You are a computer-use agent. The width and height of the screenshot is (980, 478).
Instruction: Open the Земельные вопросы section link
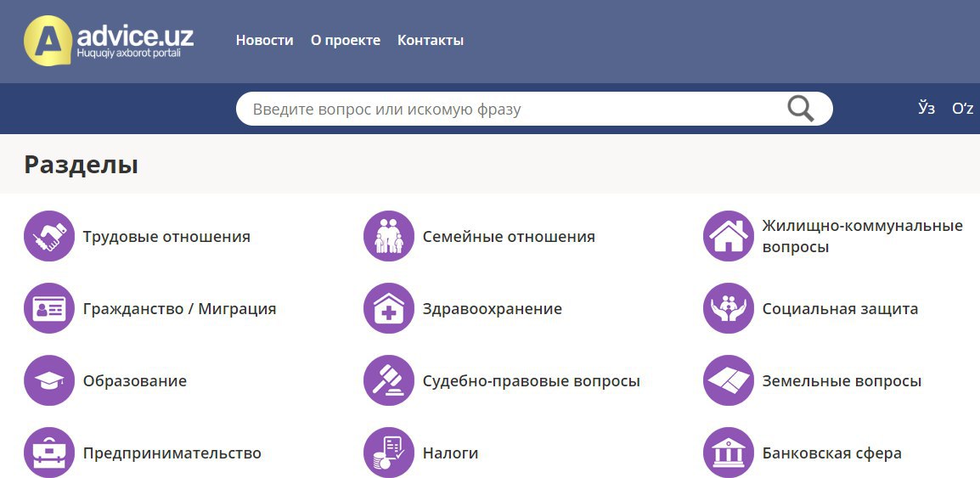pyautogui.click(x=841, y=381)
